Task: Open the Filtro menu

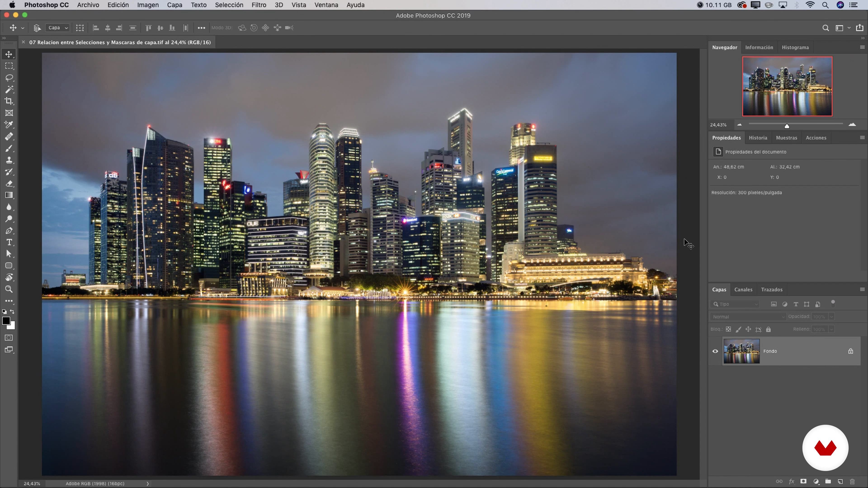Action: [258, 5]
